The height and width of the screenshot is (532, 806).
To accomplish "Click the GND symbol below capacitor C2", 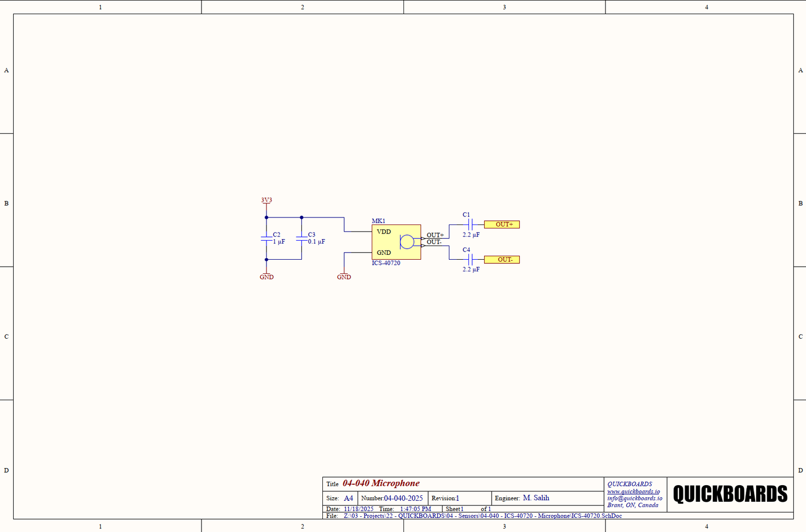I will [x=266, y=276].
